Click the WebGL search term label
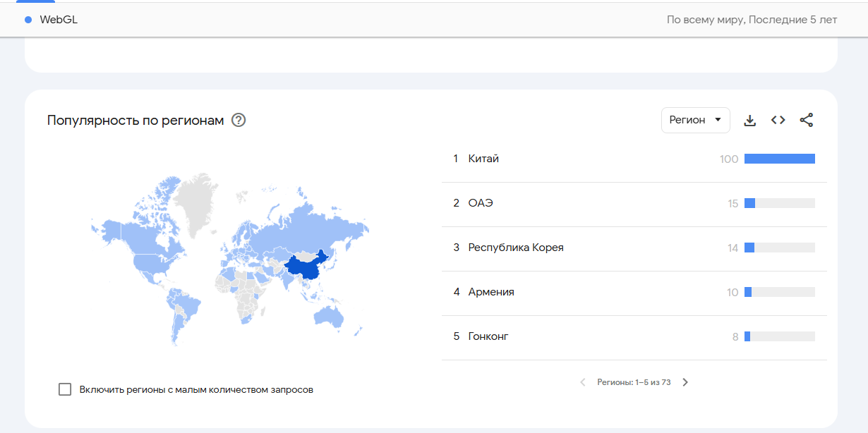Image resolution: width=868 pixels, height=433 pixels. point(59,20)
